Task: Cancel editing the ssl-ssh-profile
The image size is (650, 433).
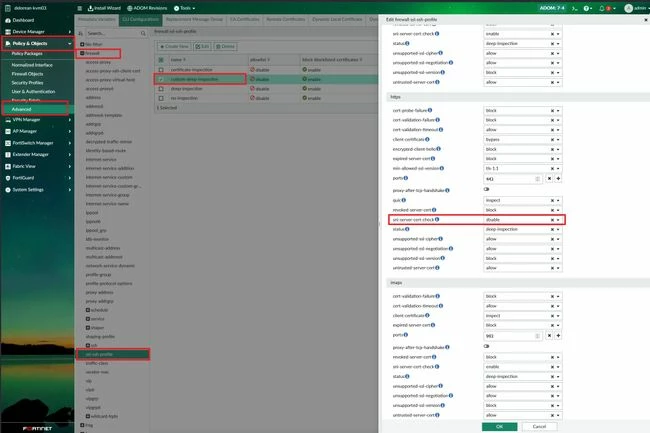Action: (x=539, y=426)
